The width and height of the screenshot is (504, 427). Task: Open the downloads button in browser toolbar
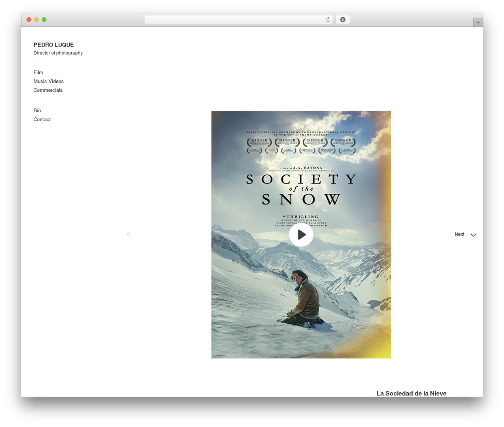[x=343, y=20]
